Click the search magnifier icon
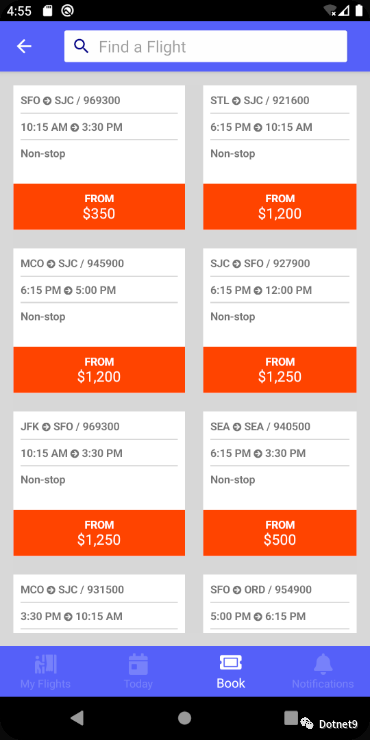This screenshot has width=370, height=740. pyautogui.click(x=81, y=46)
